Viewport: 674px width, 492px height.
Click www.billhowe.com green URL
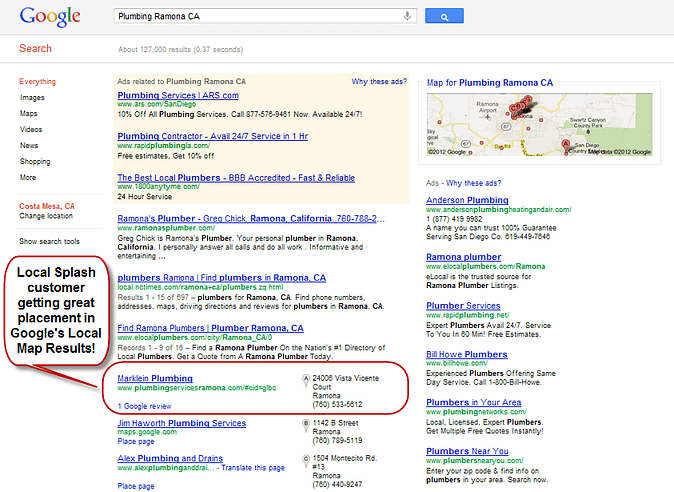pos(456,363)
